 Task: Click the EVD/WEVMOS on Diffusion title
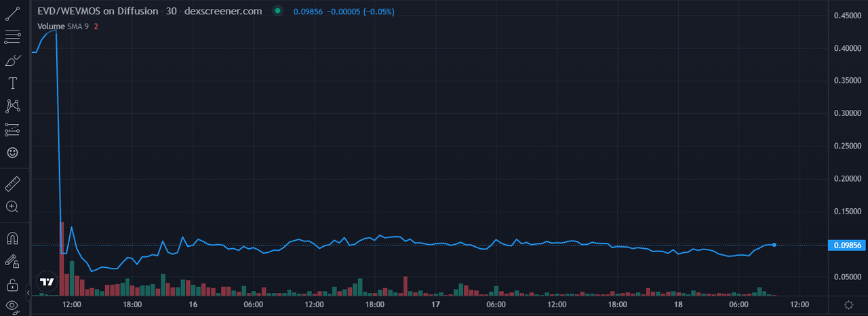pos(97,12)
